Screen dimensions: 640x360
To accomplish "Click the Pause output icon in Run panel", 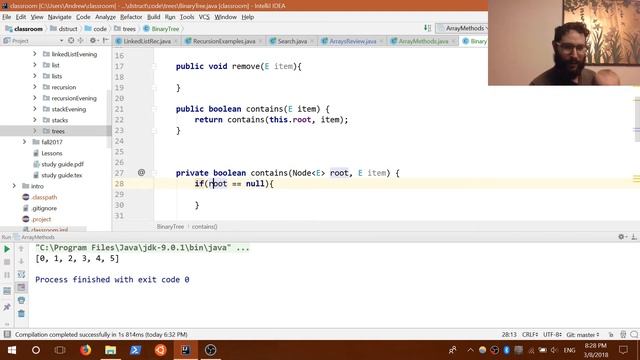I will pos(7,275).
